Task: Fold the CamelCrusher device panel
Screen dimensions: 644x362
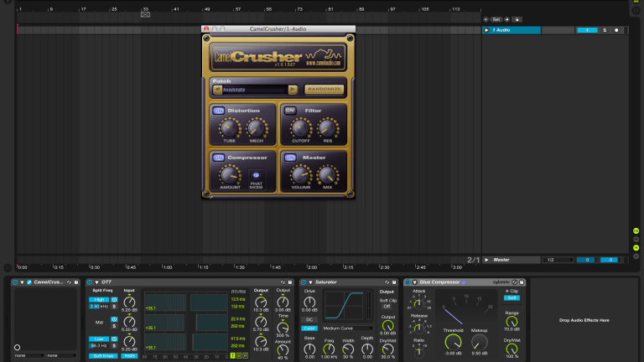Action: click(22, 282)
